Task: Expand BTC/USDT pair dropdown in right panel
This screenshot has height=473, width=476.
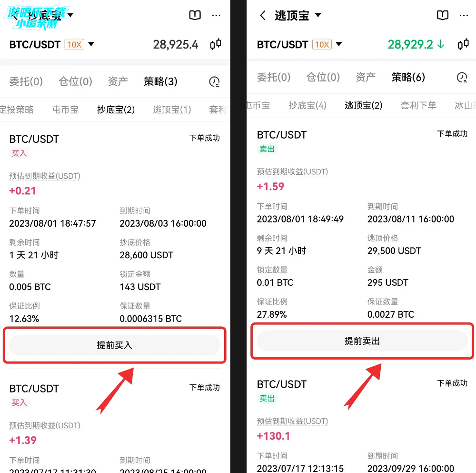Action: pos(339,44)
